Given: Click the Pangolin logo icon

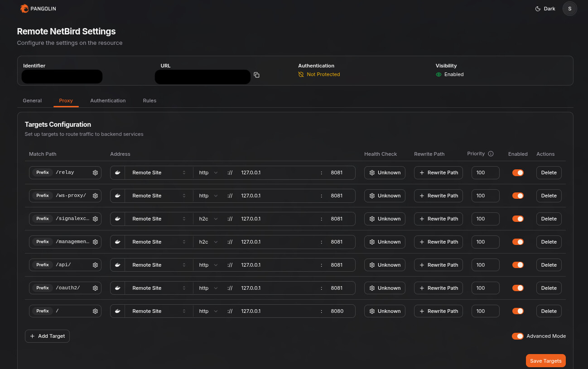Looking at the screenshot, I should (24, 9).
